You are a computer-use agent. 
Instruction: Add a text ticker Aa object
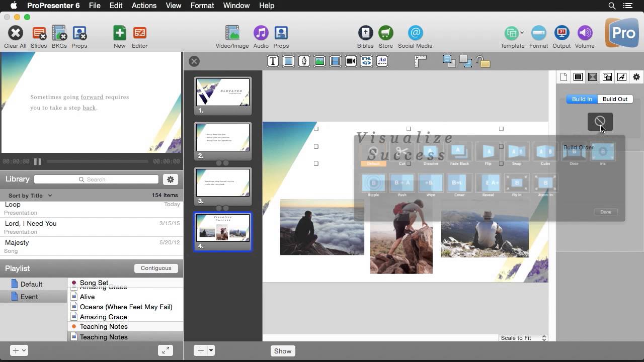(382, 61)
